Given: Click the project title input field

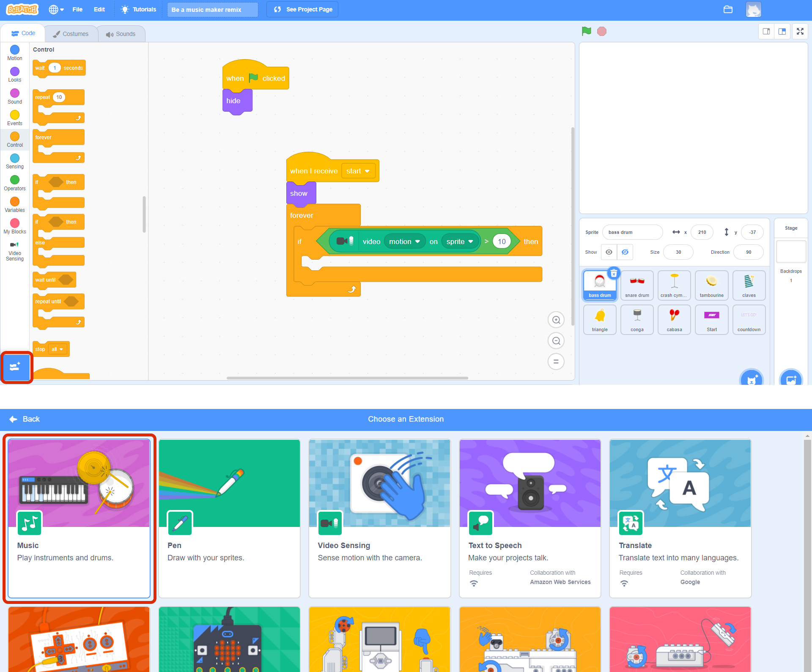Looking at the screenshot, I should (212, 9).
